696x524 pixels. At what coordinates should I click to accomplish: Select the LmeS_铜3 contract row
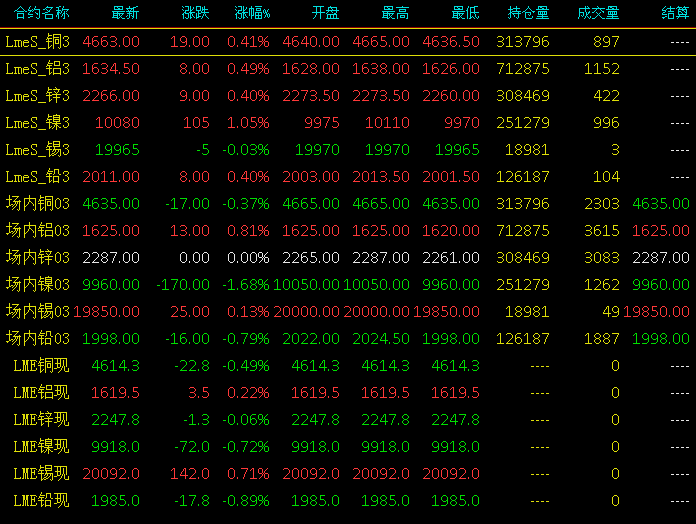point(348,42)
